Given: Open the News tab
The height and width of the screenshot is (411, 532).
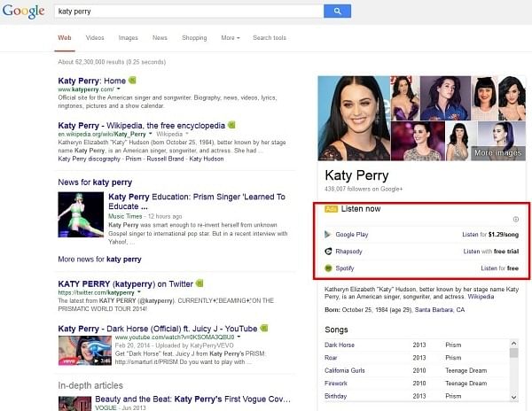Looking at the screenshot, I should (x=160, y=37).
